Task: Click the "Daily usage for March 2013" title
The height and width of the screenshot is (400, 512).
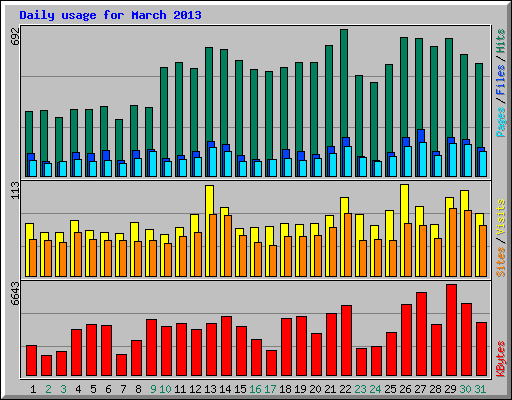Action: (110, 15)
